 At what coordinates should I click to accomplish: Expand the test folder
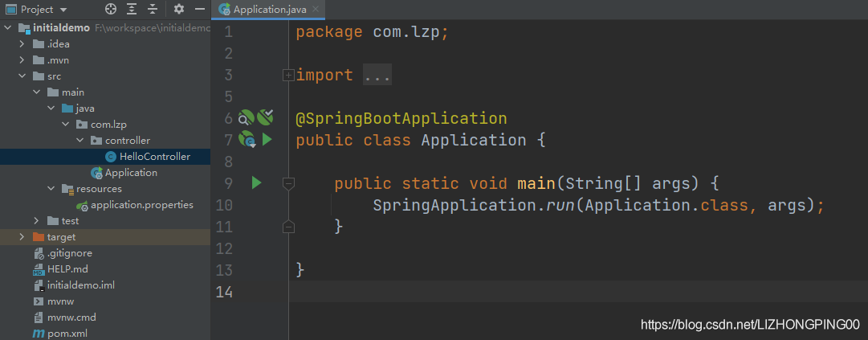tap(36, 221)
